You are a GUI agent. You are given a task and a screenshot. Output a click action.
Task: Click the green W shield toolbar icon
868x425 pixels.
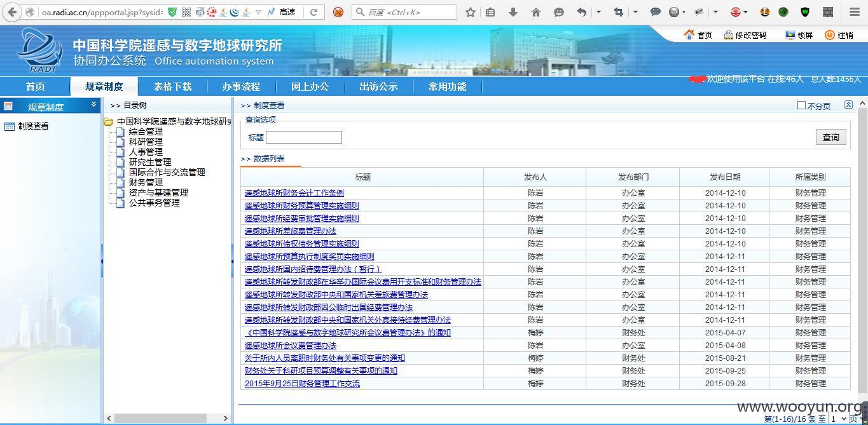(805, 12)
